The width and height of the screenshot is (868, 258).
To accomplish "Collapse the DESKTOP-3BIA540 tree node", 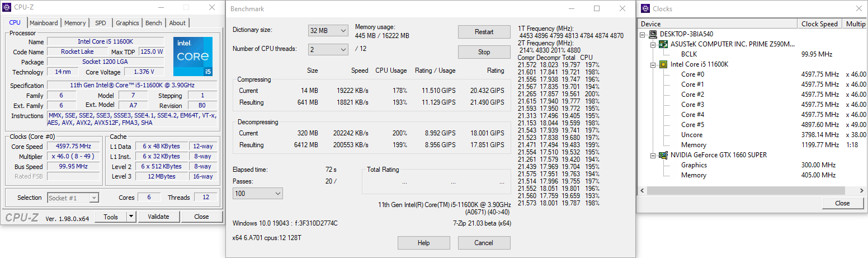I will point(643,34).
